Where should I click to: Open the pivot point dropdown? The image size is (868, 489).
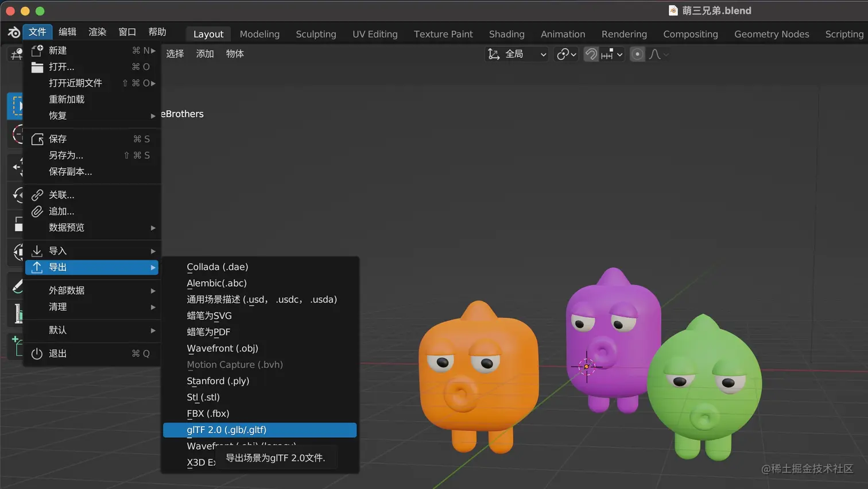pyautogui.click(x=566, y=54)
